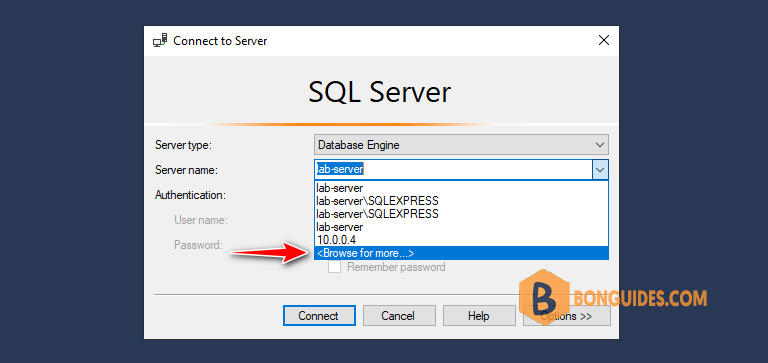Open the Server type dropdown arrow

(x=600, y=145)
